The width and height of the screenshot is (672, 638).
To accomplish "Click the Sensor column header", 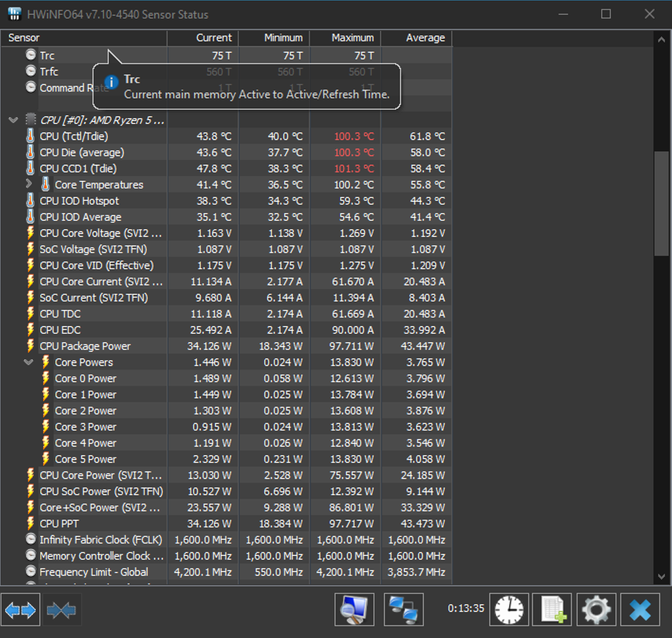I will tap(84, 38).
